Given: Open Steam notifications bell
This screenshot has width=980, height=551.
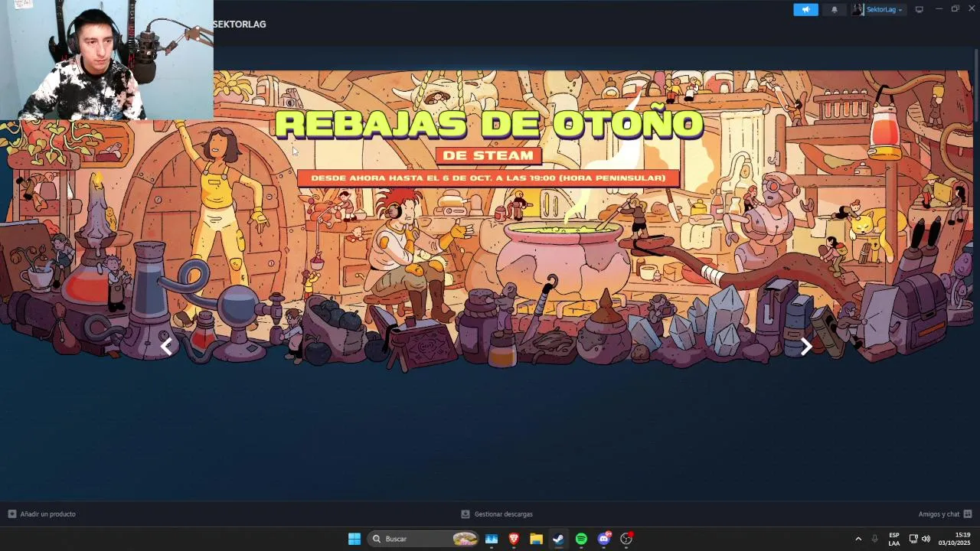Looking at the screenshot, I should tap(835, 10).
